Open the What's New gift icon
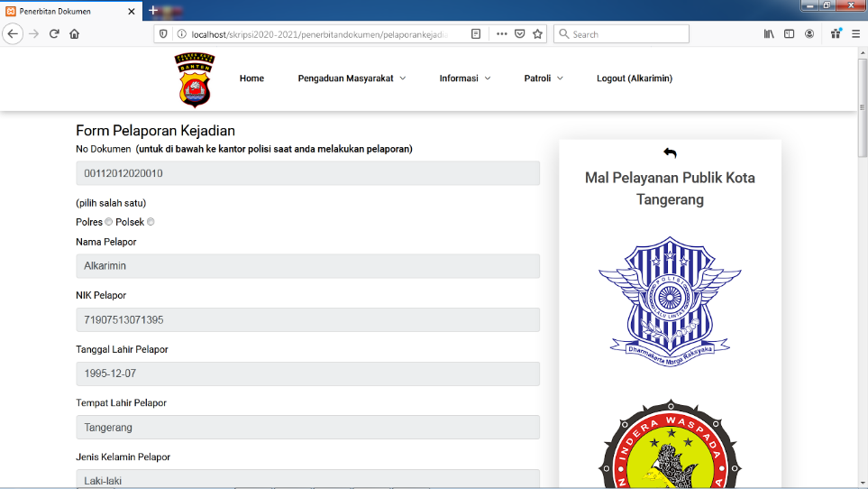868x489 pixels. click(836, 33)
